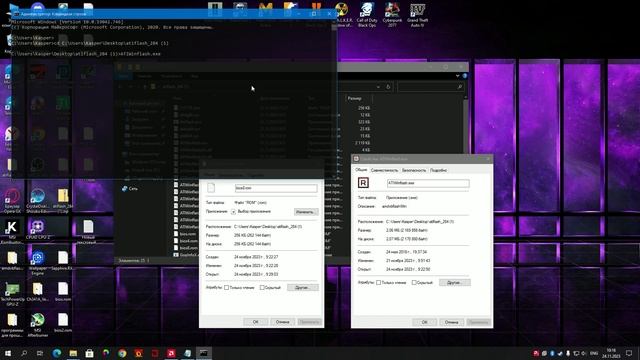The image size is (640, 360).
Task: Toggle 'Только чтение' checkbox in ATIWinflash properties
Action: pyautogui.click(x=378, y=282)
